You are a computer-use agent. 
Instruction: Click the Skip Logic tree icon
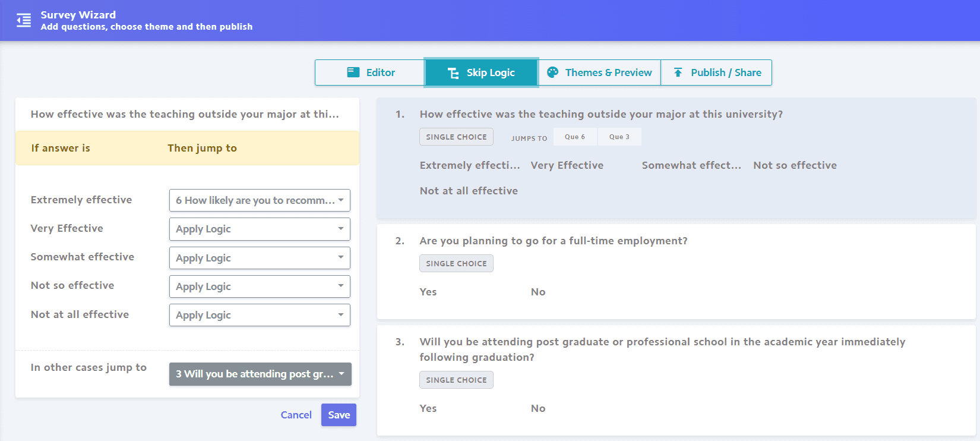click(453, 73)
